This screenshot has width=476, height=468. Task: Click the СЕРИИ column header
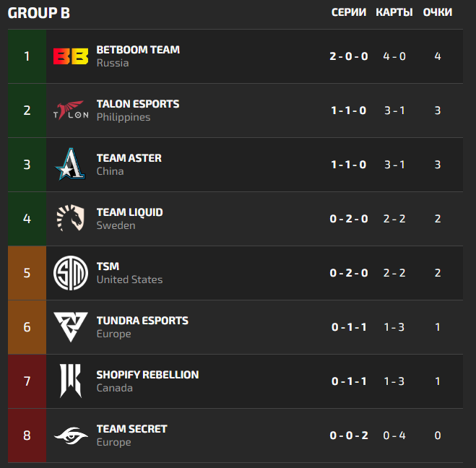pyautogui.click(x=349, y=12)
